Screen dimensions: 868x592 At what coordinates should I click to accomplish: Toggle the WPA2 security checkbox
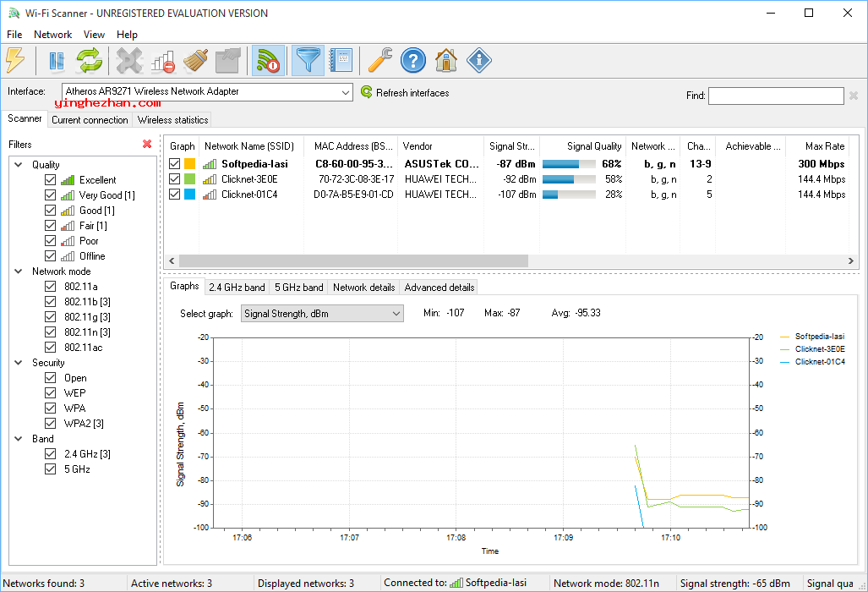click(x=51, y=423)
